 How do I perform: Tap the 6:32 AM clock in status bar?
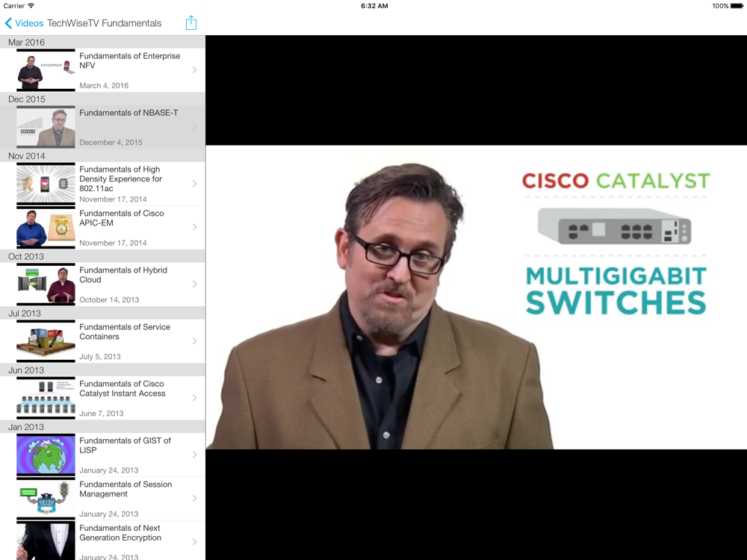[x=374, y=6]
